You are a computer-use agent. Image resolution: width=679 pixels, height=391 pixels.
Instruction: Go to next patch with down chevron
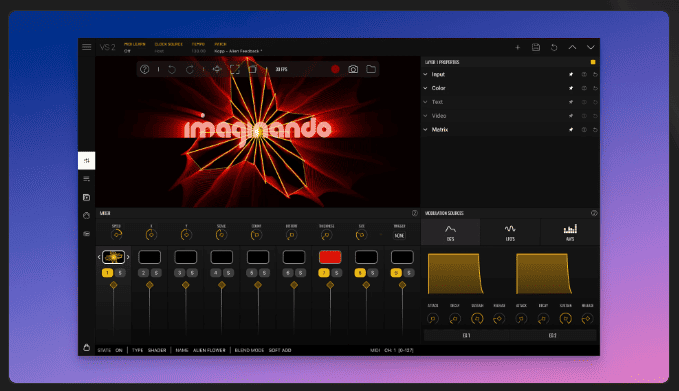pyautogui.click(x=591, y=47)
